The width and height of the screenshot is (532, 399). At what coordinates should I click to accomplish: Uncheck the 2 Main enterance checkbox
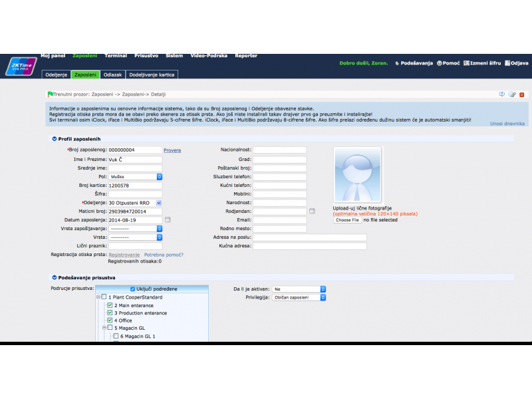[110, 305]
